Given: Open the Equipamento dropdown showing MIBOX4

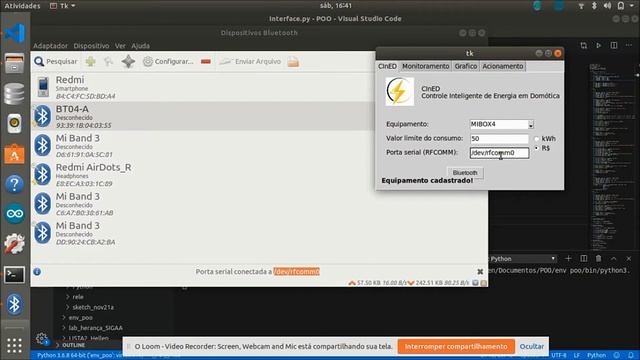Looking at the screenshot, I should point(502,124).
